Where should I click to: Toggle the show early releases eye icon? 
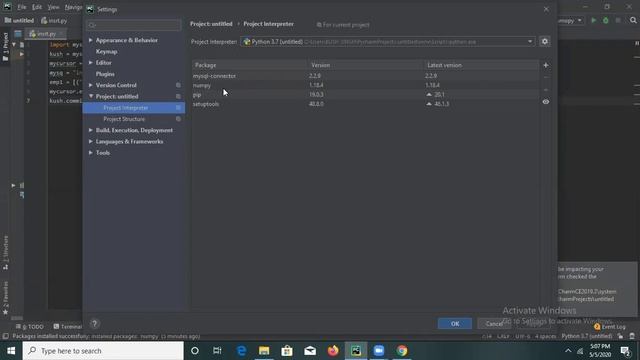pos(546,102)
